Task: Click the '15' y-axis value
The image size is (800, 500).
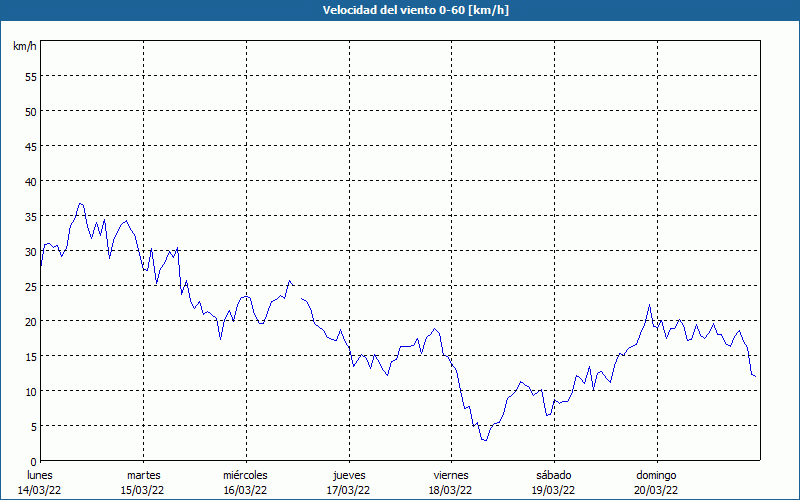Action: click(31, 356)
